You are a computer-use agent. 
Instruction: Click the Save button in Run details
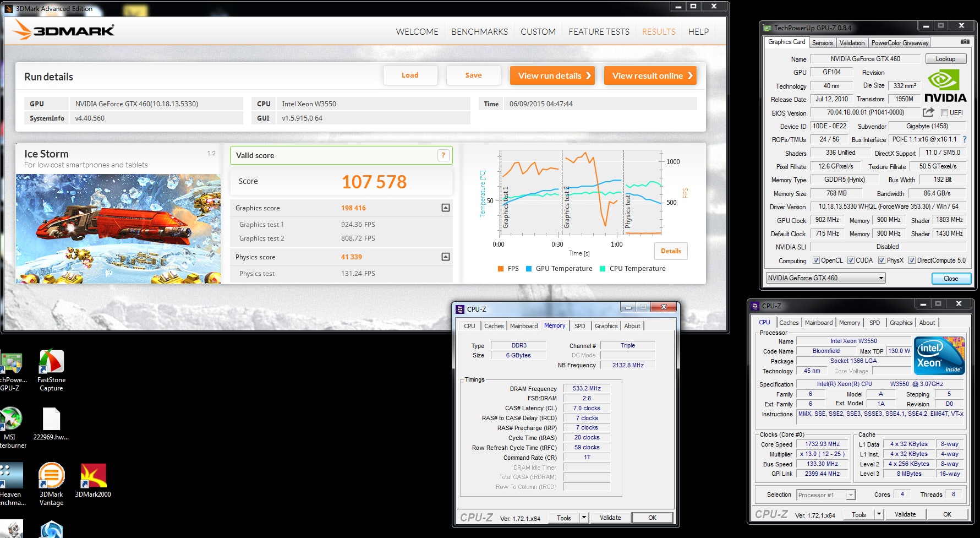pyautogui.click(x=473, y=75)
